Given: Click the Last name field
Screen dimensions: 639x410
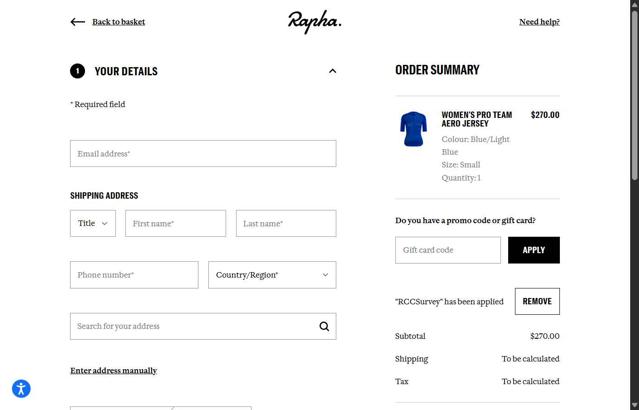Looking at the screenshot, I should (286, 224).
